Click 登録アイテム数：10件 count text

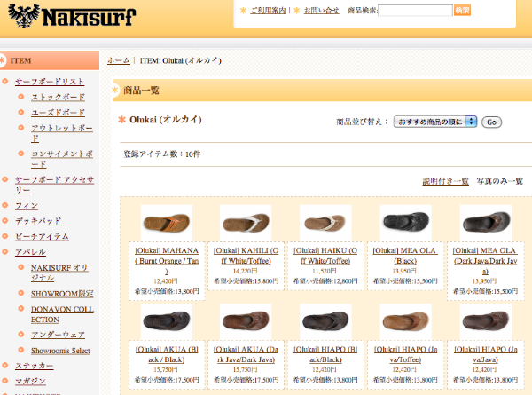tap(162, 154)
